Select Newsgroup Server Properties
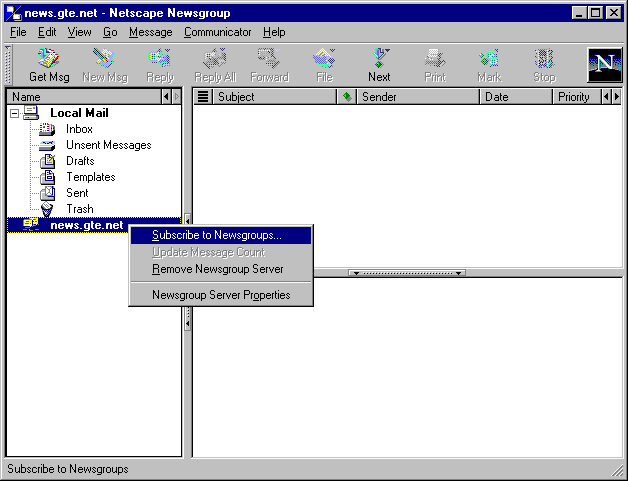The image size is (628, 481). coord(221,295)
